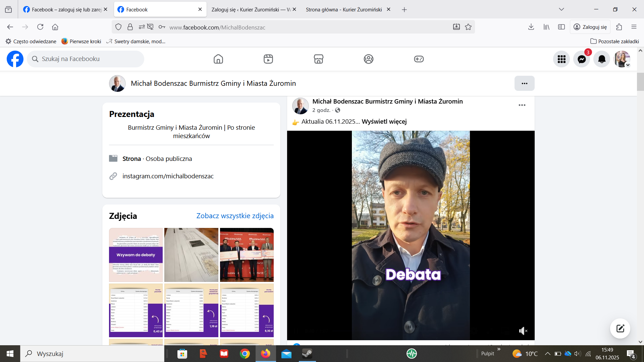Open Facebook Reels video icon

pyautogui.click(x=268, y=59)
